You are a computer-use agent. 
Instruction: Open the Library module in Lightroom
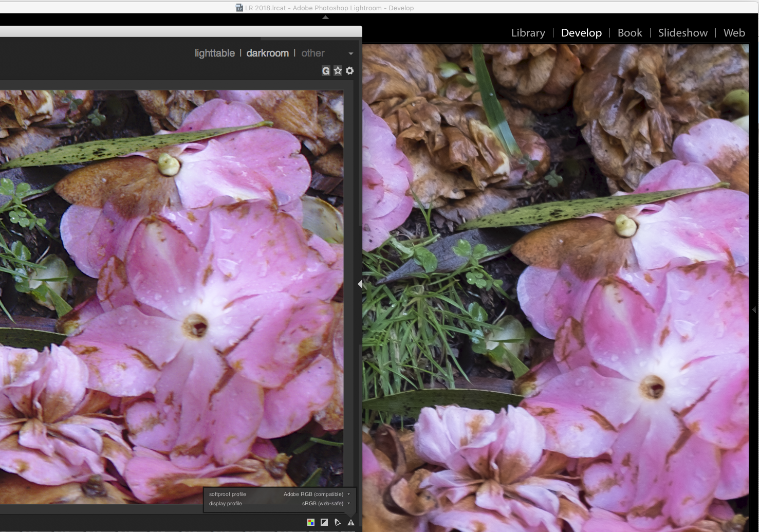[528, 33]
